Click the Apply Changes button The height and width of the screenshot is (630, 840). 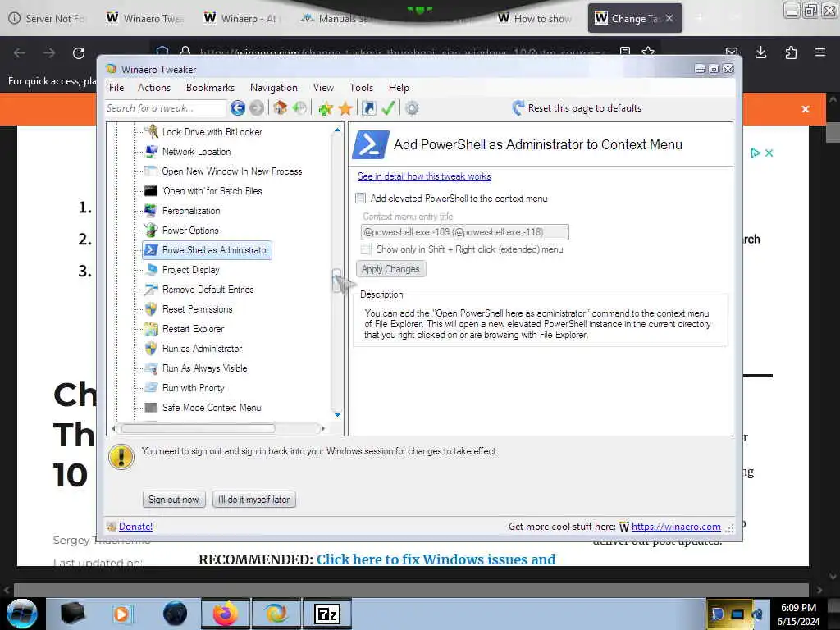pyautogui.click(x=390, y=269)
